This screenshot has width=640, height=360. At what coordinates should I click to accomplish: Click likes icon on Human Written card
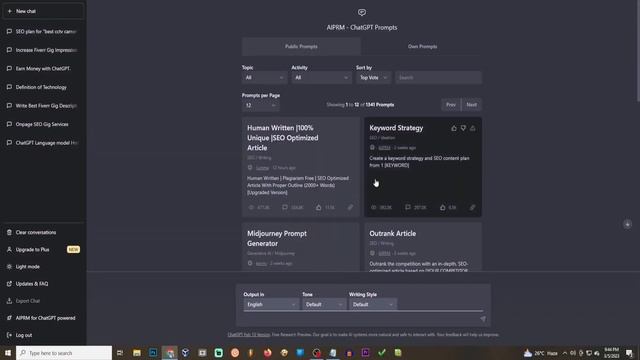(318, 207)
